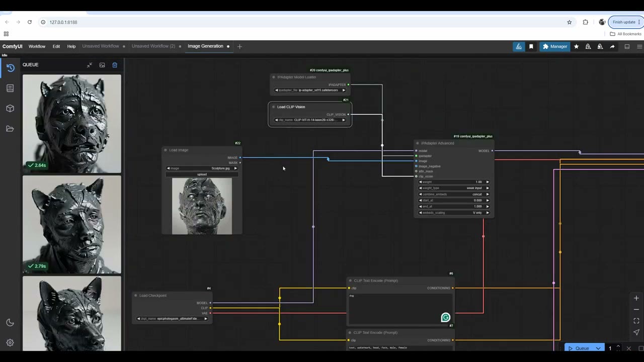Image resolution: width=644 pixels, height=362 pixels.
Task: Open the combine_embeds dropdown
Action: (x=454, y=194)
